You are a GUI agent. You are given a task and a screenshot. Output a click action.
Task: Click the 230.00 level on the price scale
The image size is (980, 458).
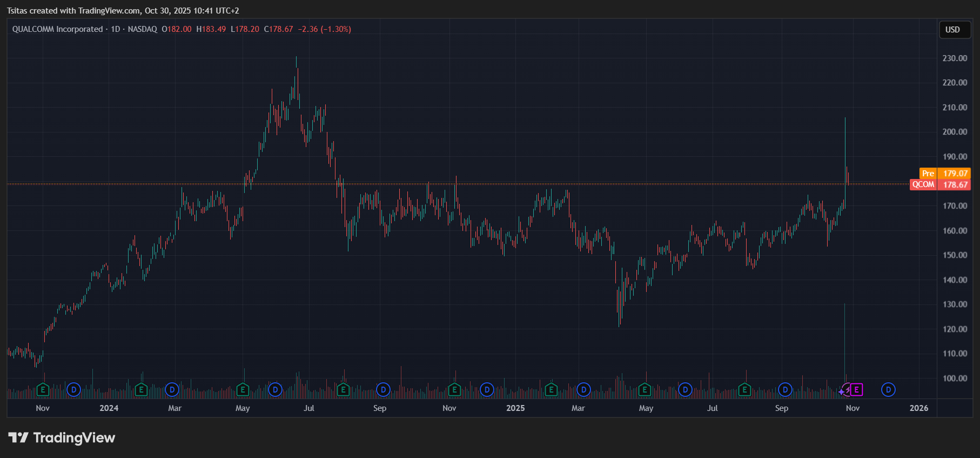pyautogui.click(x=955, y=58)
